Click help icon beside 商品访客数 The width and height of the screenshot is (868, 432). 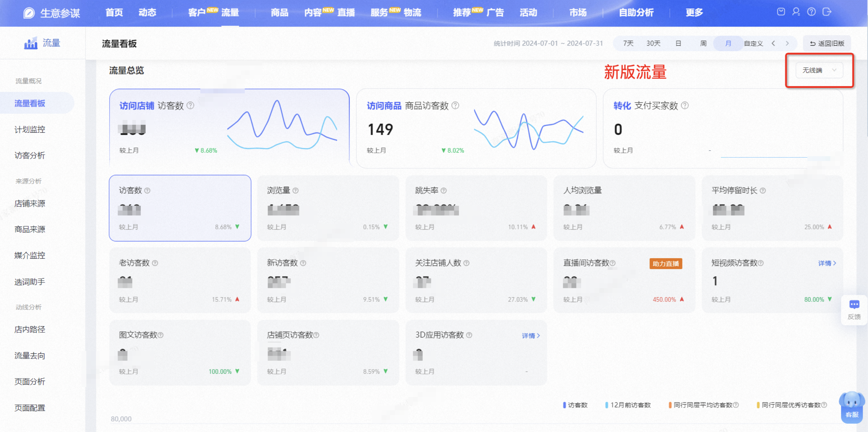point(455,106)
